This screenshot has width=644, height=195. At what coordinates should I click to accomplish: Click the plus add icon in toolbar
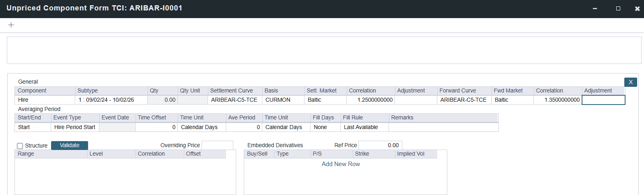[x=11, y=25]
